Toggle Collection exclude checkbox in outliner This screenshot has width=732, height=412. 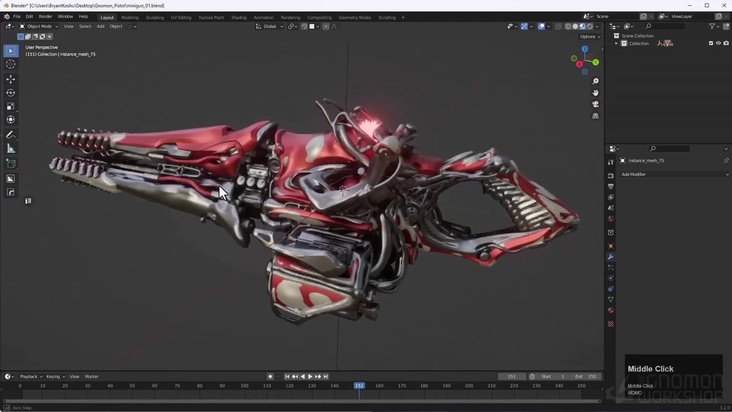point(711,43)
